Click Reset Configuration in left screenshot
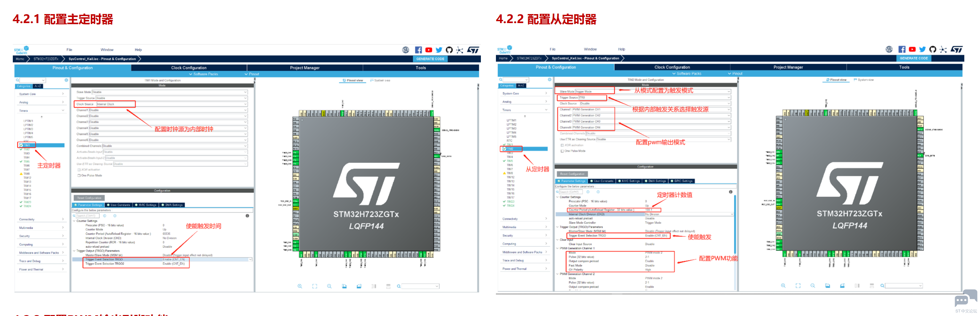Viewport: 980px width, 316px height. click(89, 198)
